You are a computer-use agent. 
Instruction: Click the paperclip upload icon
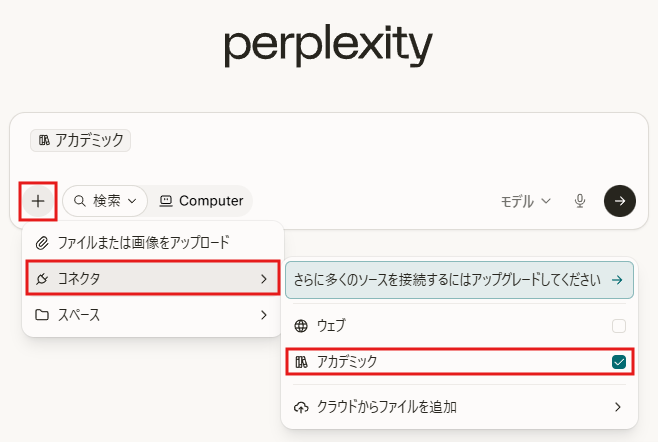(42, 243)
